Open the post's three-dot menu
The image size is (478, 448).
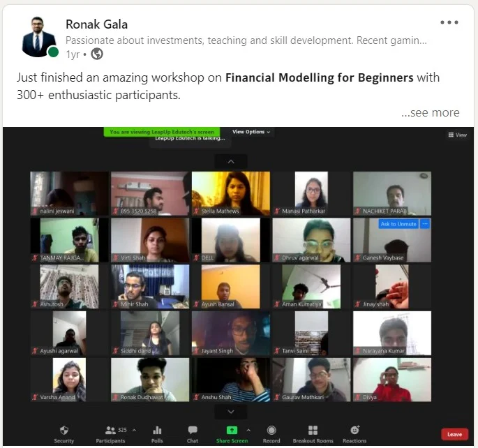click(449, 22)
